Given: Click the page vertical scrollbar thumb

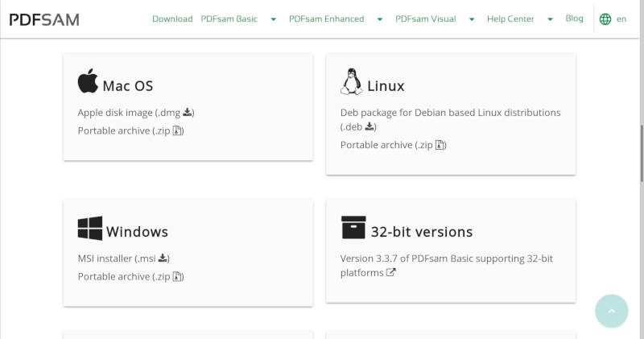Looking at the screenshot, I should coord(642,153).
